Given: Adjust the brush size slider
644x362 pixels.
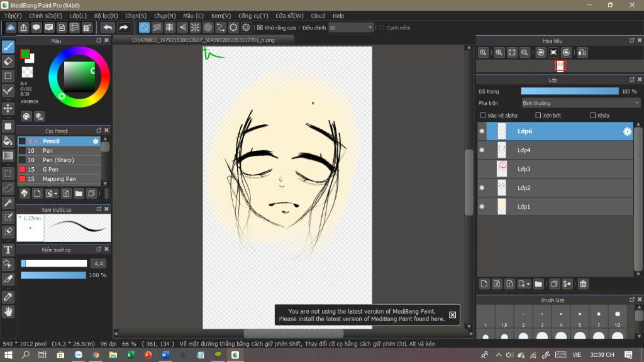Looking at the screenshot, I should click(54, 263).
